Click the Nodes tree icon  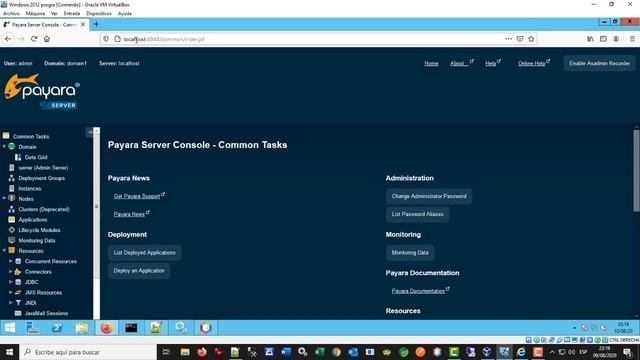tap(11, 198)
